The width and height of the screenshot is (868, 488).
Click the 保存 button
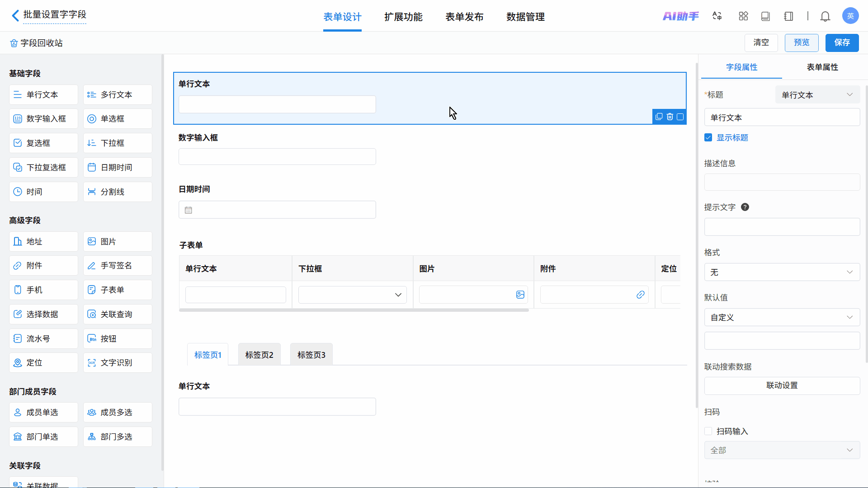(x=842, y=42)
